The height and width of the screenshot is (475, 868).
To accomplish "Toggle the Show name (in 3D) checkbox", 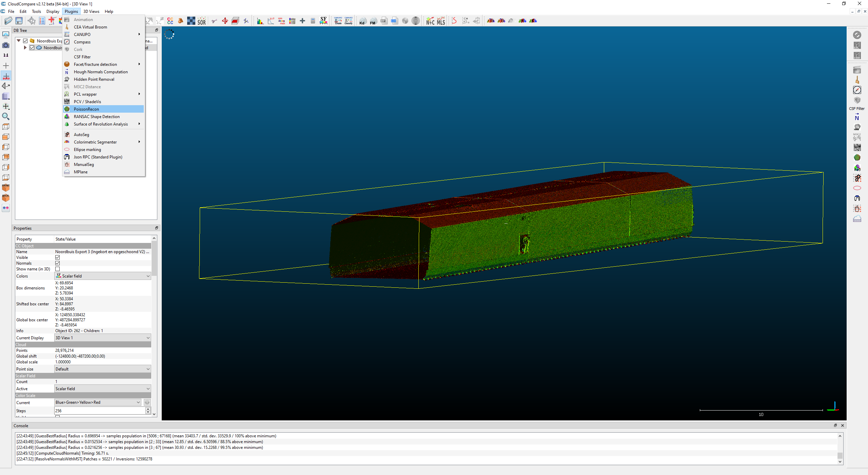I will (x=58, y=269).
